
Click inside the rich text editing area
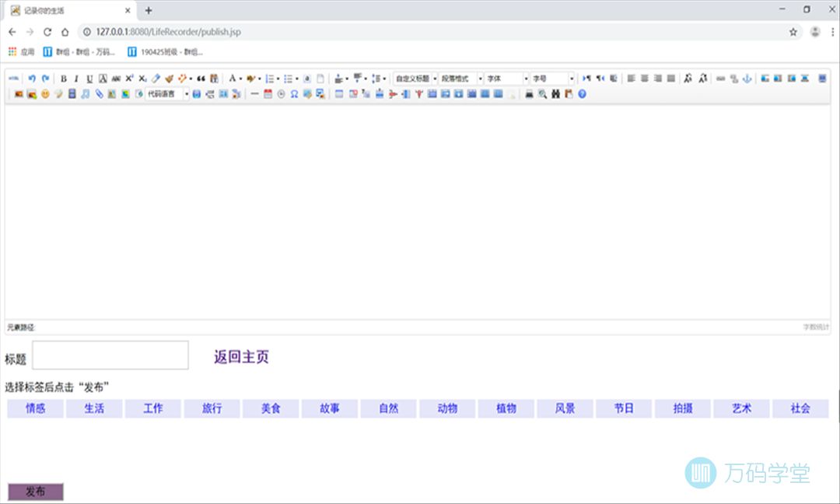(418, 212)
